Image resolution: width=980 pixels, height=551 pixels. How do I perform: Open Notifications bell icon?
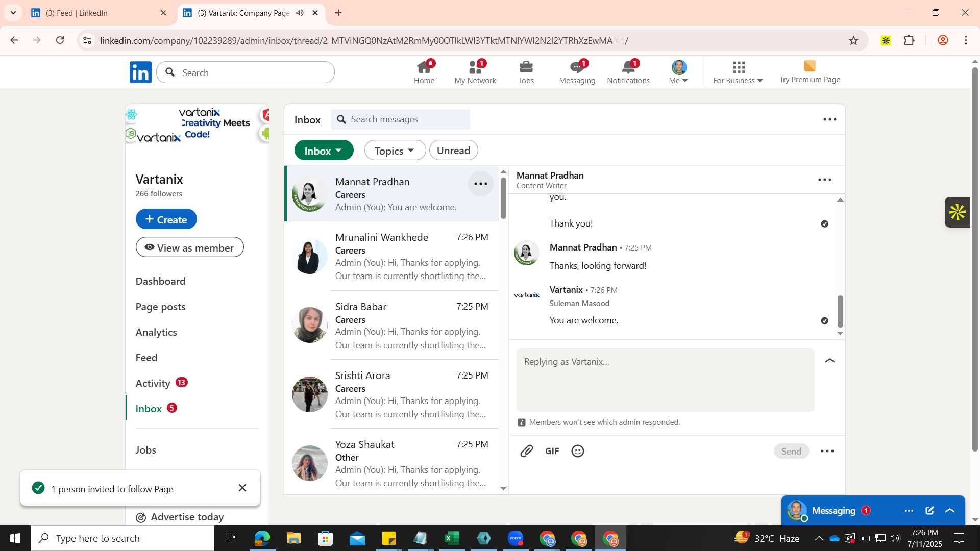point(628,72)
